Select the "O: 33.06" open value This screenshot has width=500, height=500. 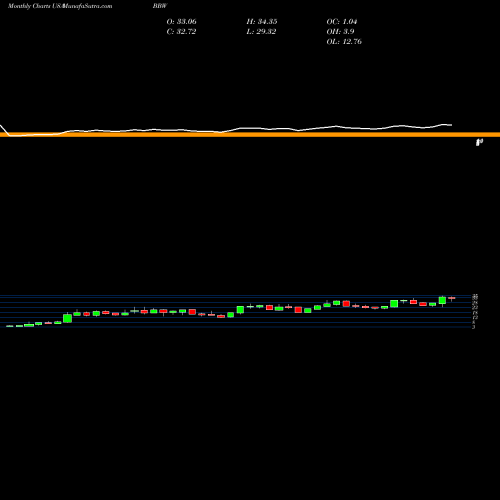click(181, 21)
